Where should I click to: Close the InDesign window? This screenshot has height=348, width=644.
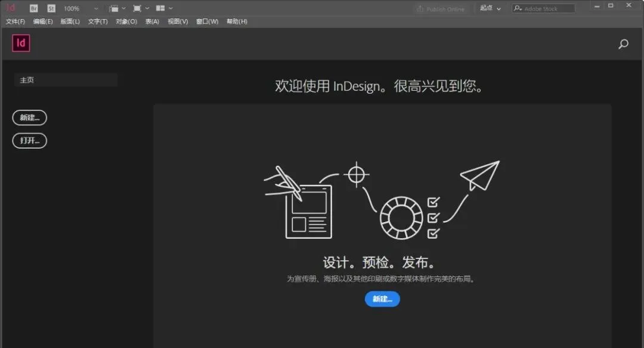[629, 5]
